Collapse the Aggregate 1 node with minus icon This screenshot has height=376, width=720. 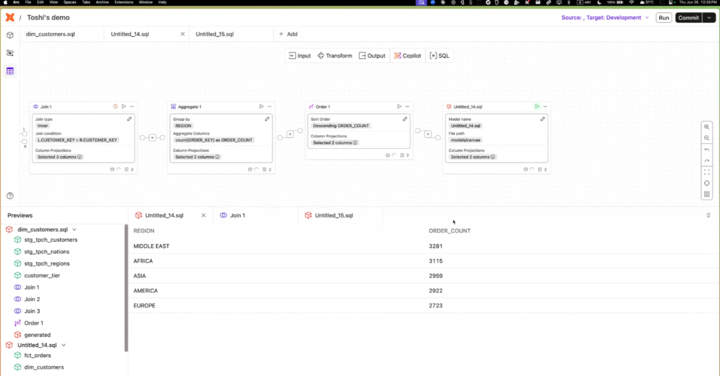point(270,107)
